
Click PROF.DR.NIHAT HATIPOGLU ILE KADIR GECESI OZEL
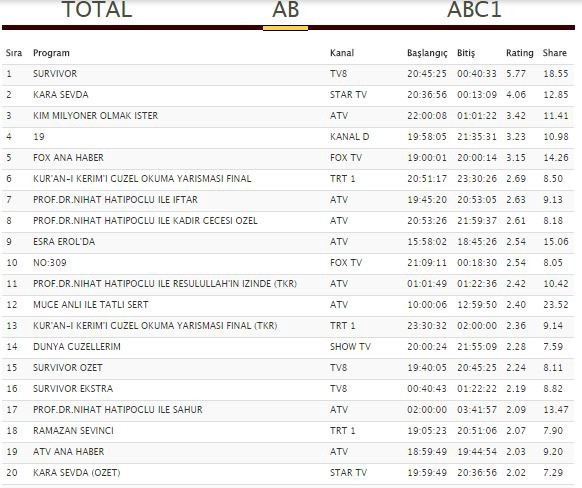[x=145, y=220]
